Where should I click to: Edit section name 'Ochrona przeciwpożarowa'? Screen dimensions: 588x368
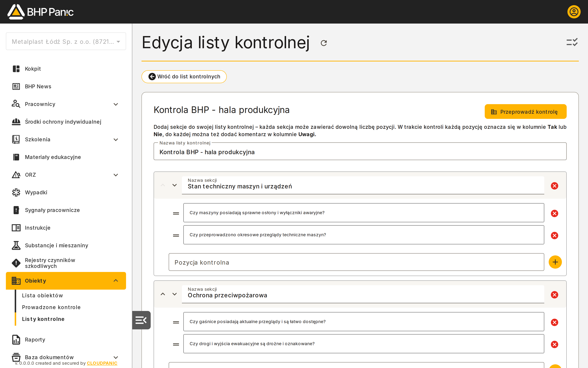click(x=363, y=294)
